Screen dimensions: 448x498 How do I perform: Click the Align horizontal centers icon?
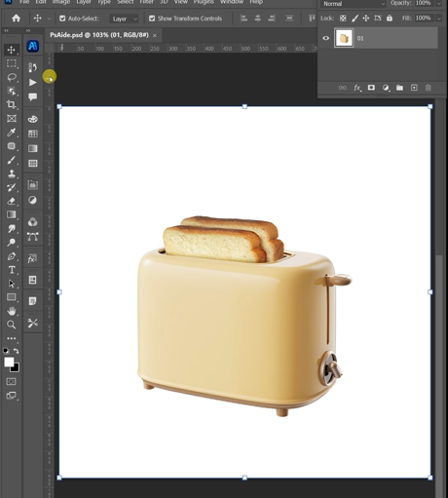[x=258, y=19]
